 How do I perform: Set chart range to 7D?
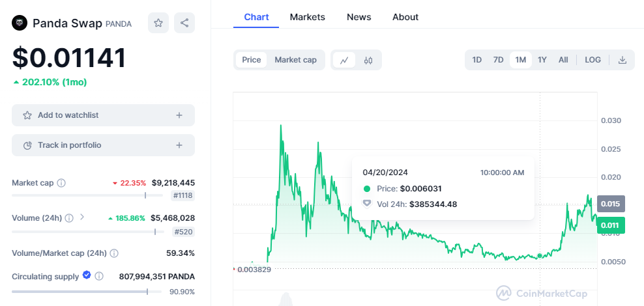pos(498,60)
